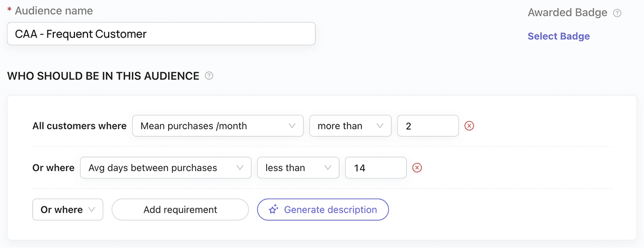Screen dimensions: 644x248
Task: Open the Mean purchases /month dropdown
Action: point(217,126)
